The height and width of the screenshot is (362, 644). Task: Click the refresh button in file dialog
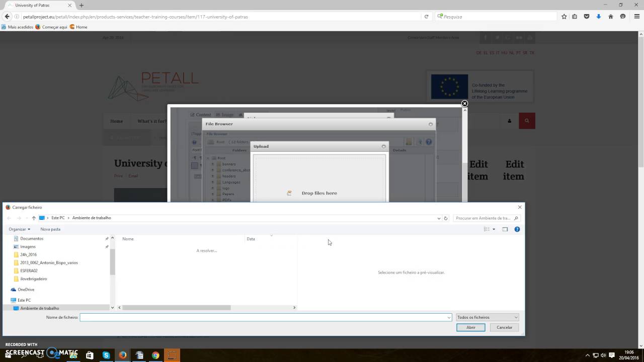click(446, 218)
